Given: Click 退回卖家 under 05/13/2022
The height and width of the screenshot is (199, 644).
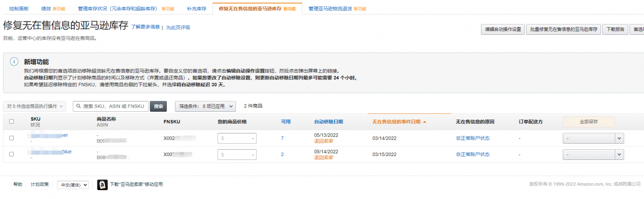Looking at the screenshot, I should 324,141.
